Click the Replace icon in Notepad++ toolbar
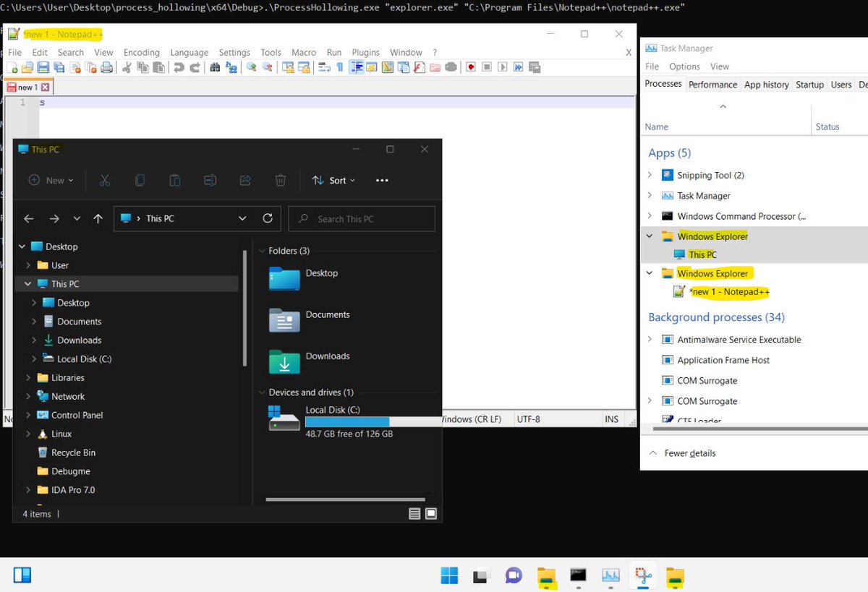 [231, 67]
